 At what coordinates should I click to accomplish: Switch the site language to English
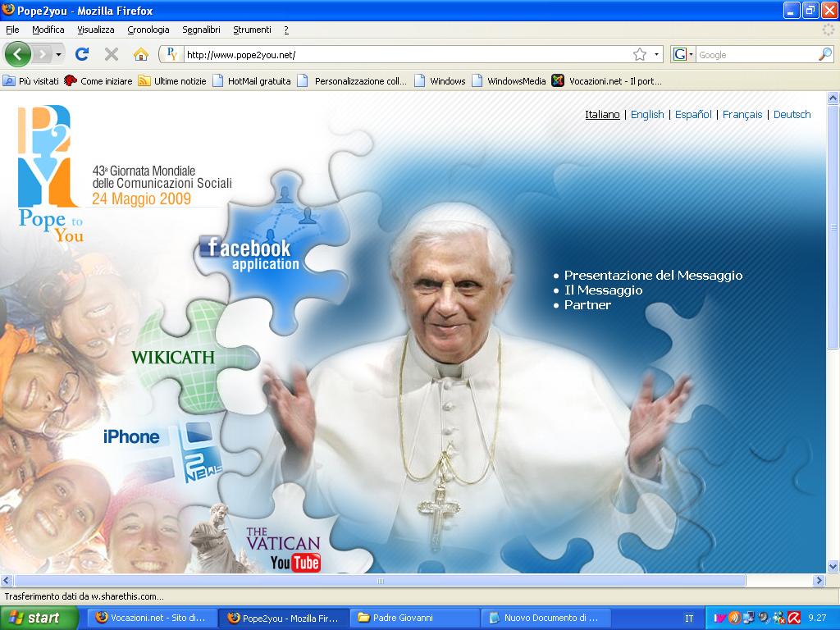click(x=647, y=115)
